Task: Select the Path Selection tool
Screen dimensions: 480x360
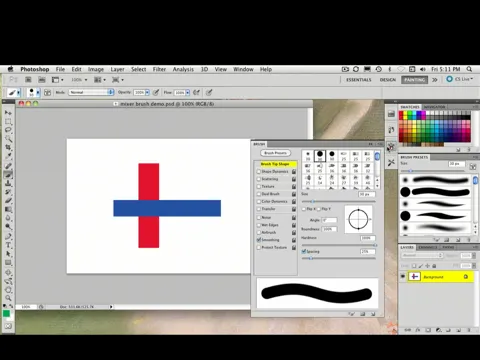Action: pyautogui.click(x=8, y=254)
